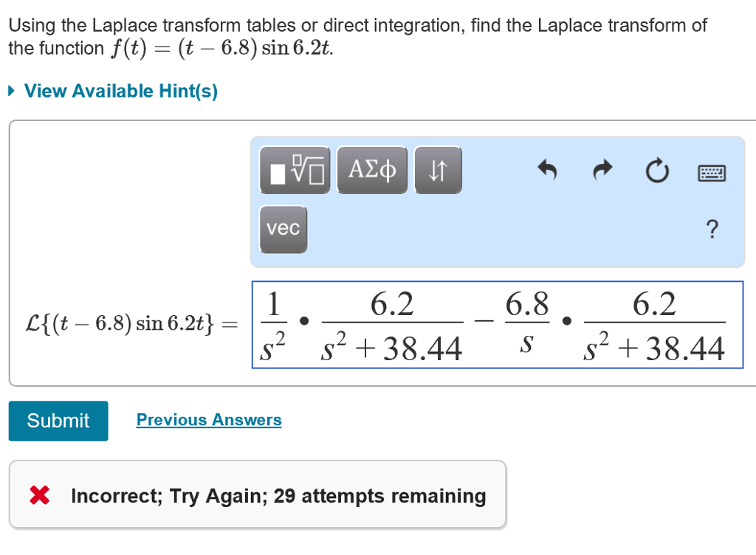
Task: Click the subscript/superscript arrows icon
Action: (438, 170)
